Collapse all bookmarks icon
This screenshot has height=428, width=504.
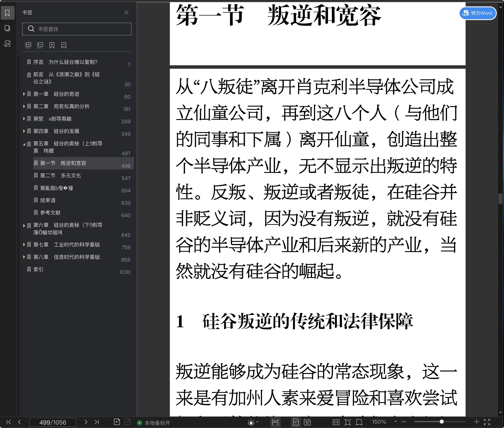click(x=40, y=45)
